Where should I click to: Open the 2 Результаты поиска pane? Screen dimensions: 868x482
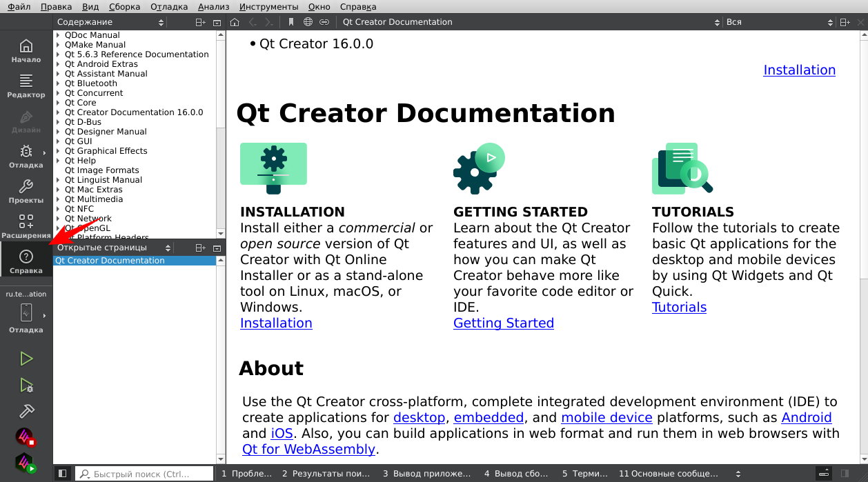point(326,474)
